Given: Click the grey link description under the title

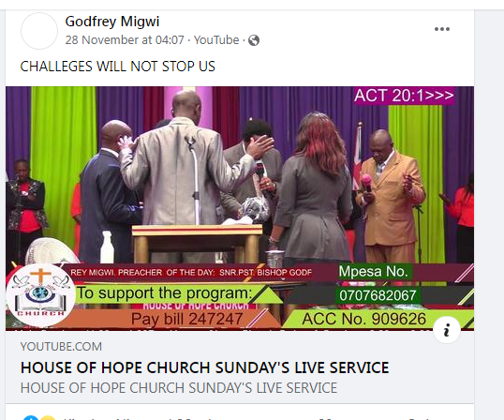Looking at the screenshot, I should tap(179, 388).
